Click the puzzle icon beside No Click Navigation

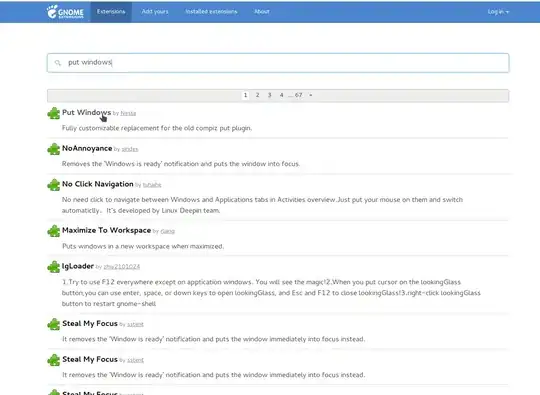(x=54, y=185)
